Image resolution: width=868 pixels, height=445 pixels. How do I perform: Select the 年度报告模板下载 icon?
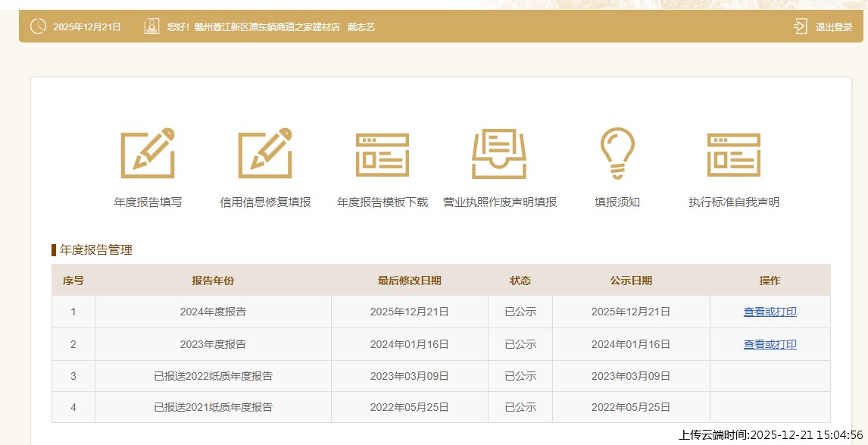[x=382, y=154]
